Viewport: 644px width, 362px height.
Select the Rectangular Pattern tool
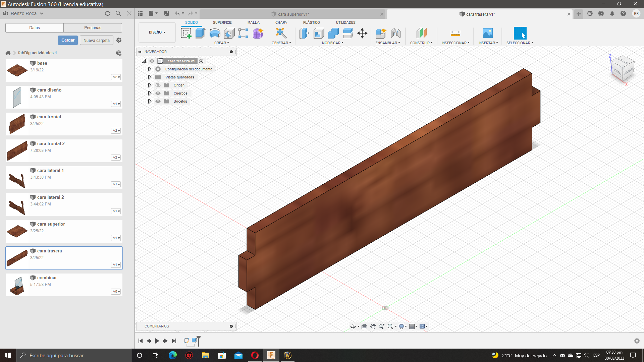tap(243, 33)
